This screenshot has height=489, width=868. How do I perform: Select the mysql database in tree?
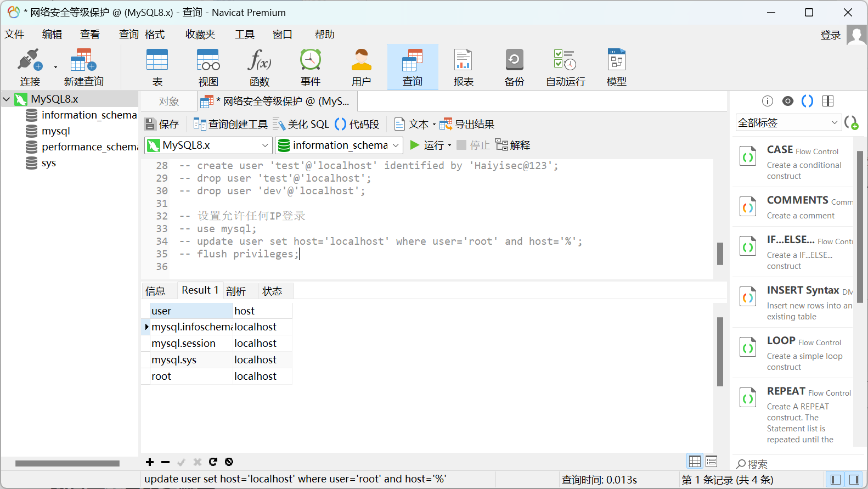(x=55, y=131)
